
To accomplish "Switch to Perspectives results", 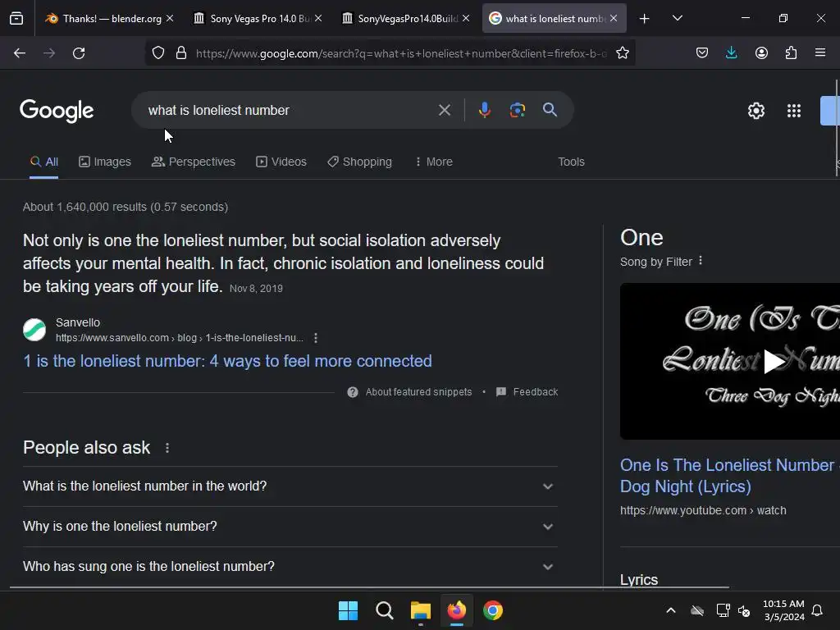I will pos(194,162).
